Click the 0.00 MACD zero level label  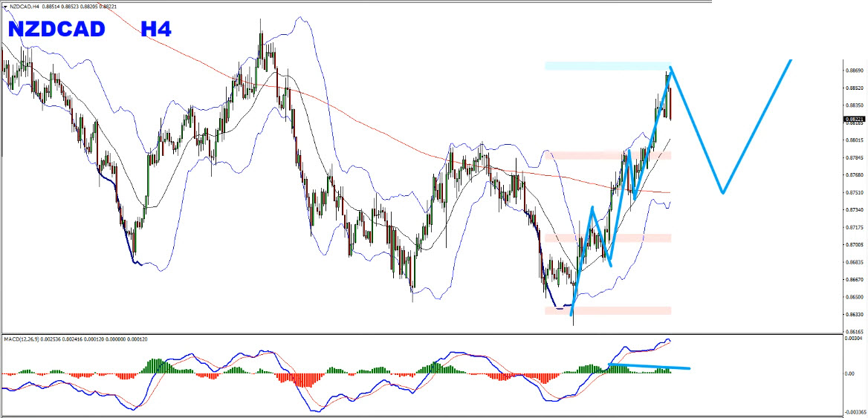click(x=849, y=373)
